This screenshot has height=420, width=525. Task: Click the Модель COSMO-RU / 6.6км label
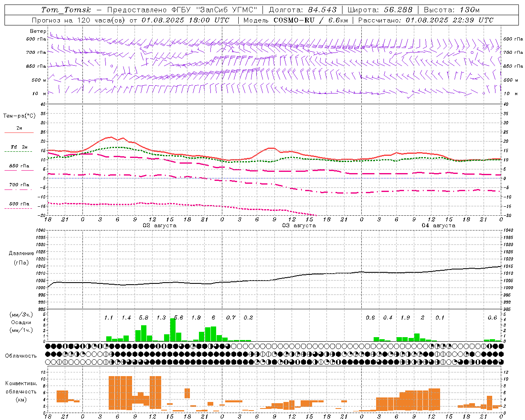[x=296, y=20]
